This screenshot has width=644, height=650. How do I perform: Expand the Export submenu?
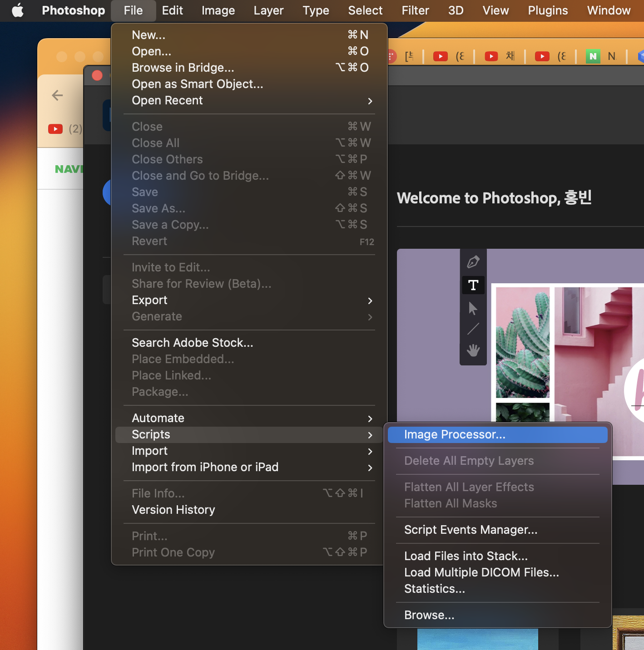[249, 300]
